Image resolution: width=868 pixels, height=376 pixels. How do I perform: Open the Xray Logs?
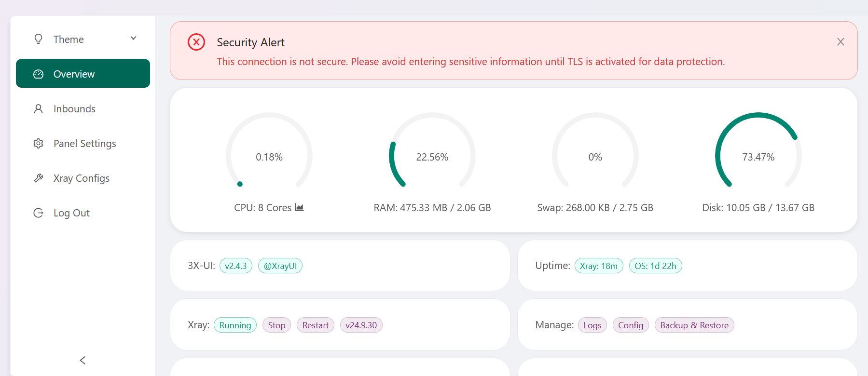point(592,325)
